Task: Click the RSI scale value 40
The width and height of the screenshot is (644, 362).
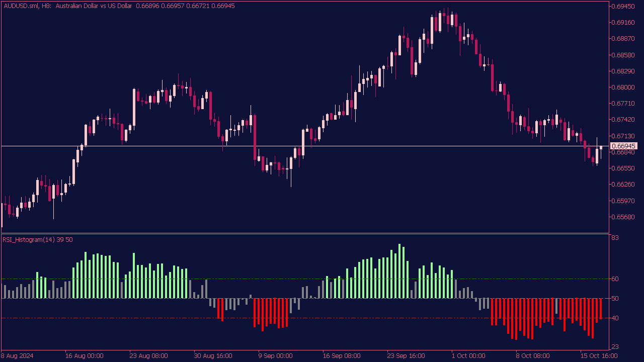Action: pos(615,318)
